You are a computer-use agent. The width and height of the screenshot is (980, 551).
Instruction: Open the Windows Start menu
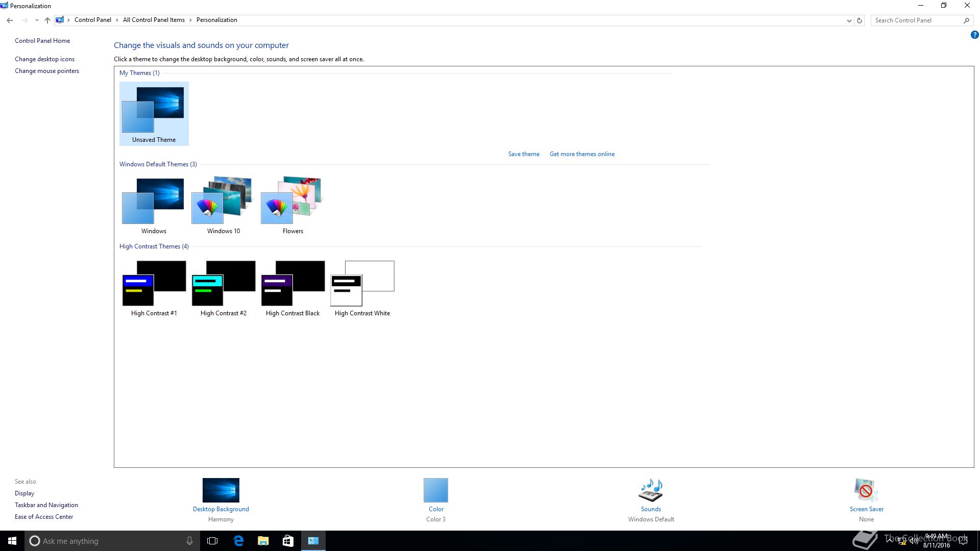click(x=12, y=541)
